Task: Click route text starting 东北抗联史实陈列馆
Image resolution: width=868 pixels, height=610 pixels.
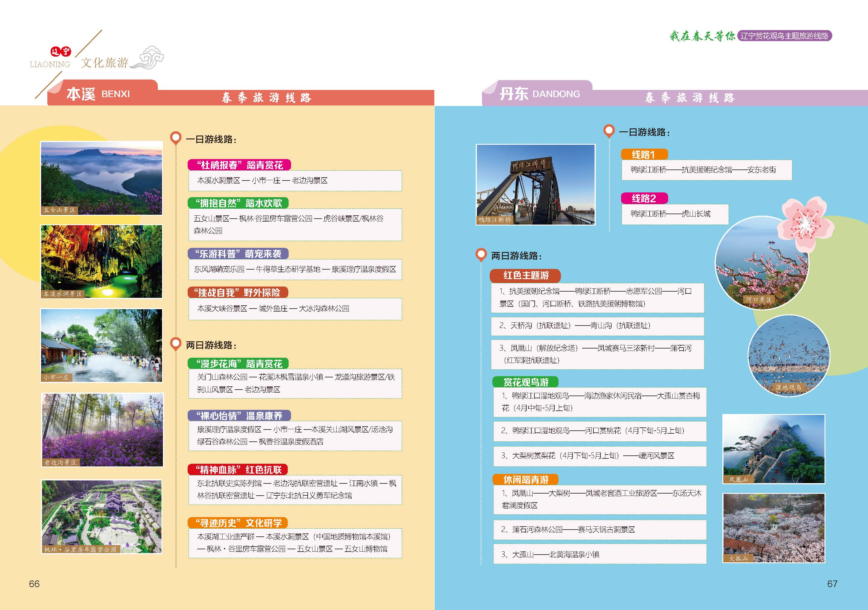Action: point(297,489)
